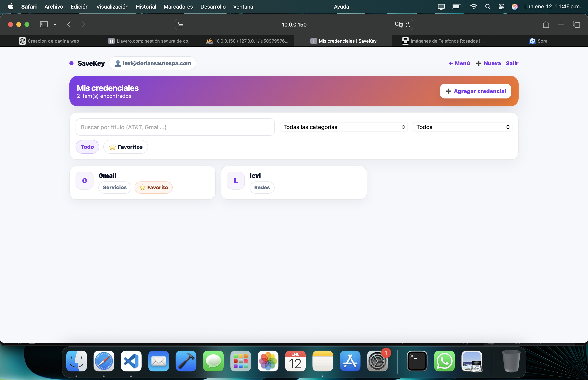Toggle the Favoritos filter chip
This screenshot has width=588, height=380.
pyautogui.click(x=126, y=147)
